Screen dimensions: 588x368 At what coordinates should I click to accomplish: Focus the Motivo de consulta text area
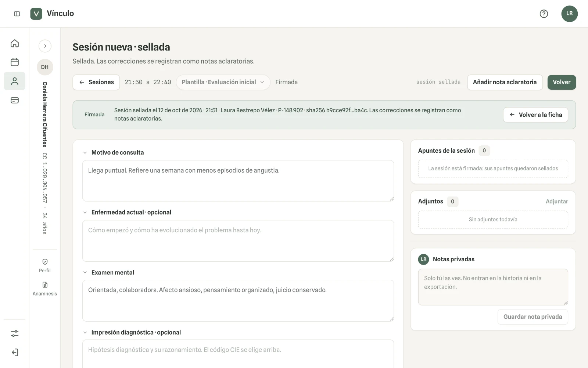[238, 181]
